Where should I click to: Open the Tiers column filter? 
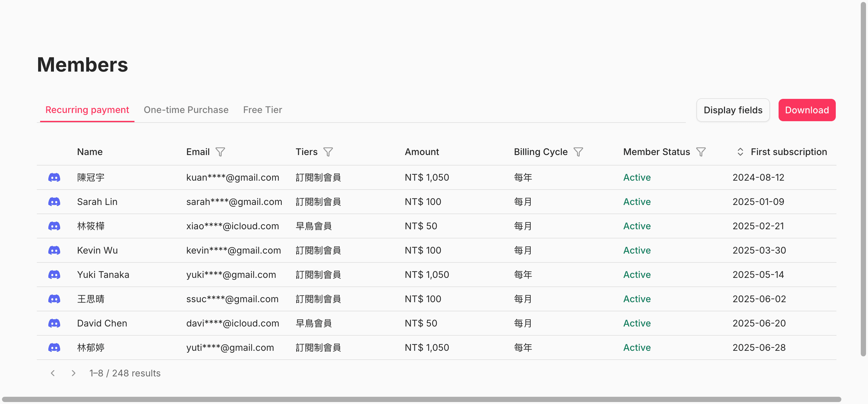[328, 152]
